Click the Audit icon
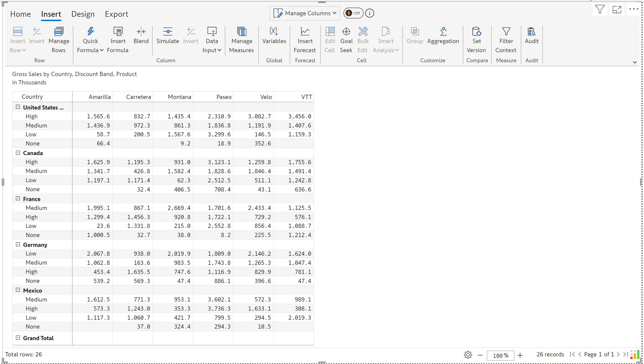Image resolution: width=644 pixels, height=364 pixels. pyautogui.click(x=531, y=32)
